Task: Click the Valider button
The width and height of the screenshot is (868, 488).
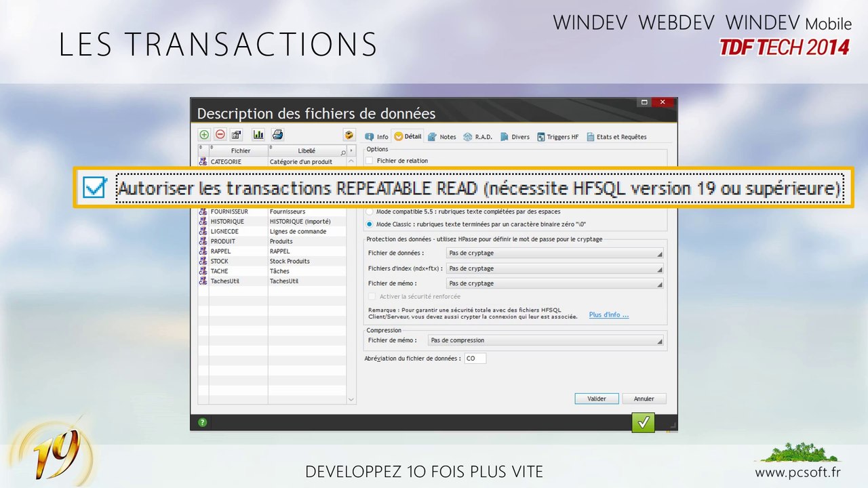Action: point(597,399)
